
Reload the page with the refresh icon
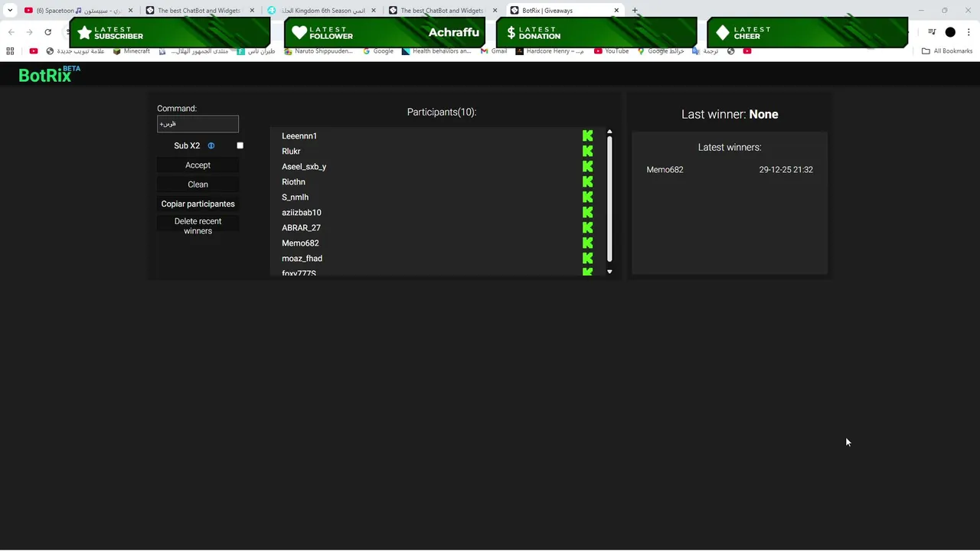(47, 32)
